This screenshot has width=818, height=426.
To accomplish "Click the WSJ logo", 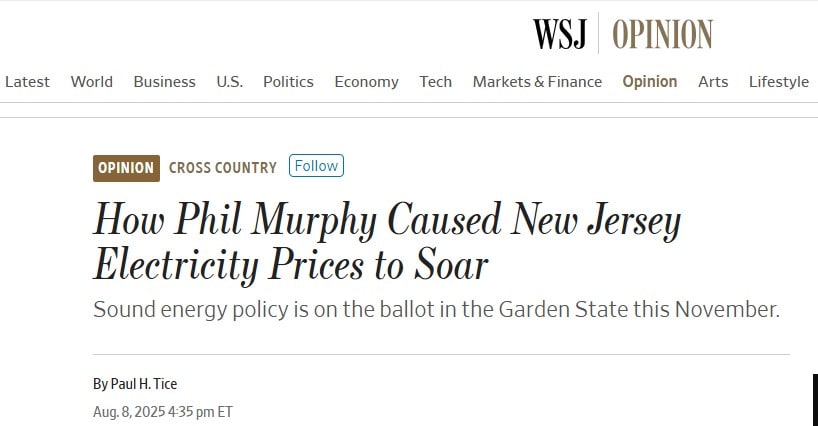I will (560, 34).
